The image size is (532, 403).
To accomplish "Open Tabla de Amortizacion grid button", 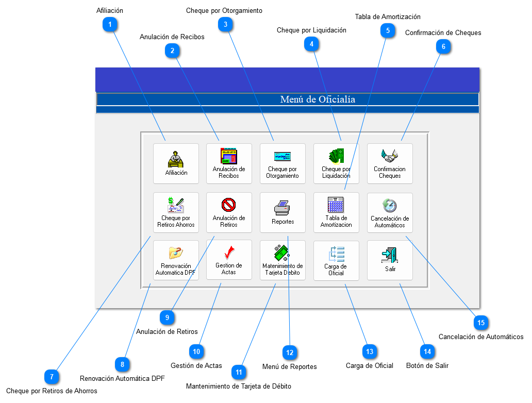I will [x=336, y=212].
